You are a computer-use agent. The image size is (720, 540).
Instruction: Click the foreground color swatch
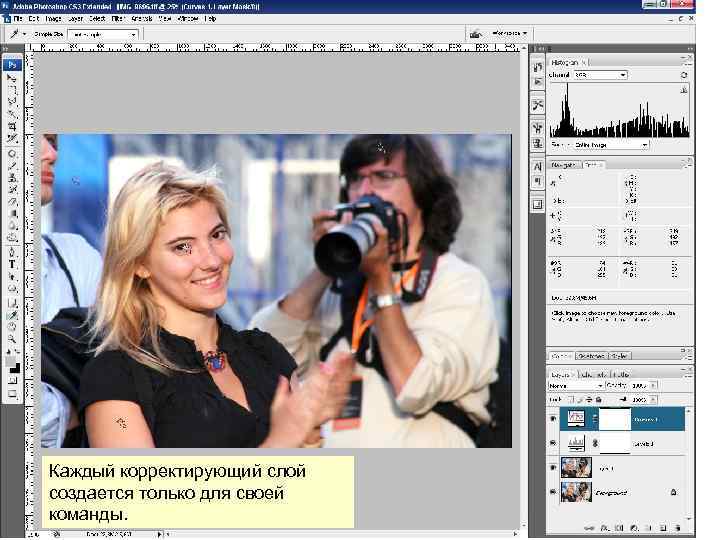11,362
